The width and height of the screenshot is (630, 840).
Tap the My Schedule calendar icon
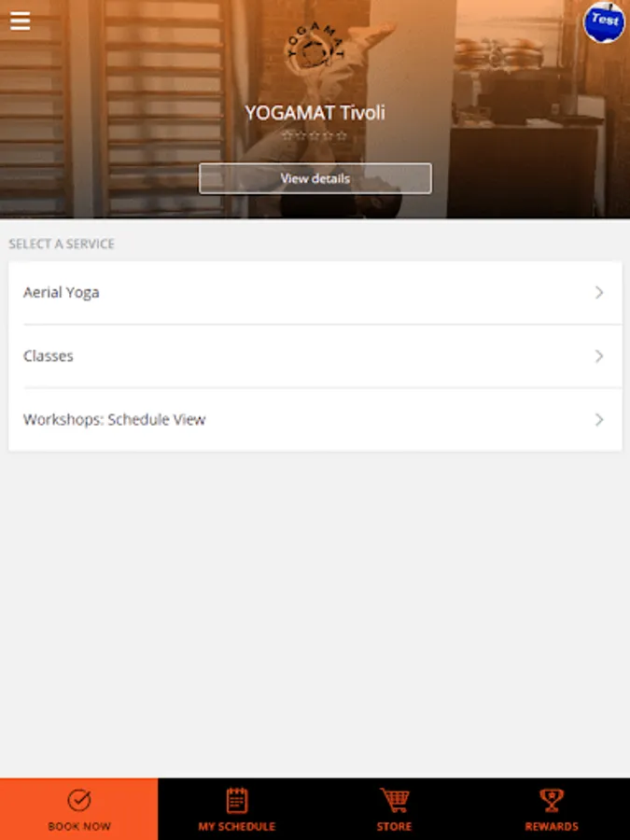[237, 801]
